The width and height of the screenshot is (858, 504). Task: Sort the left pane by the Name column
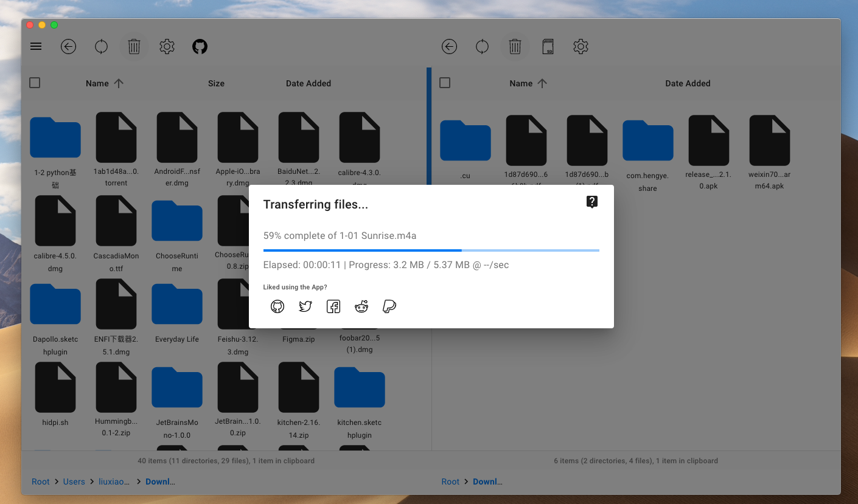(x=97, y=83)
